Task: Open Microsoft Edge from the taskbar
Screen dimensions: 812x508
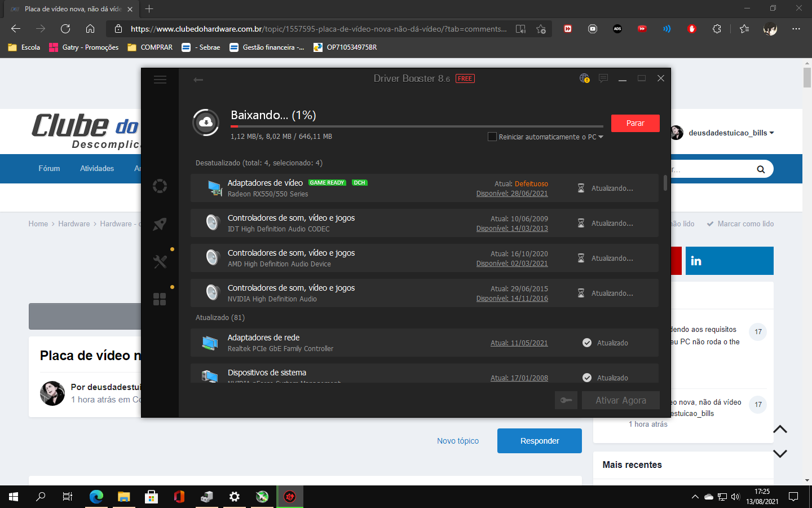Action: [x=96, y=497]
